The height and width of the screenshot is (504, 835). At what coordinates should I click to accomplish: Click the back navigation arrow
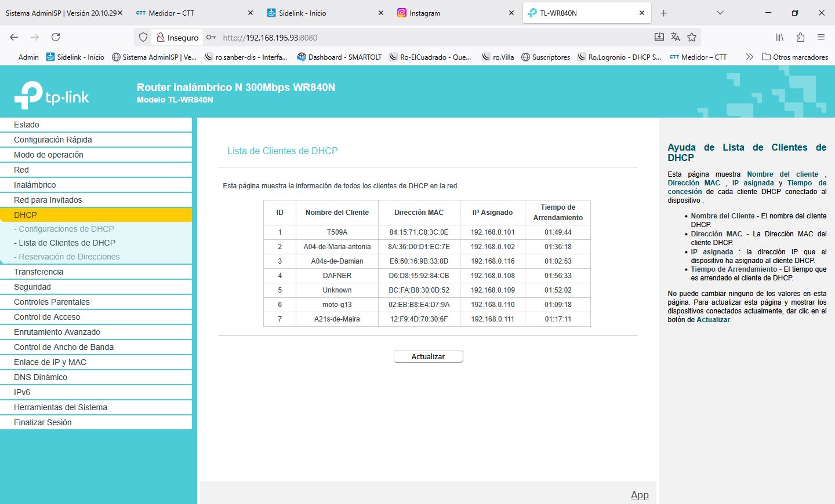(14, 37)
